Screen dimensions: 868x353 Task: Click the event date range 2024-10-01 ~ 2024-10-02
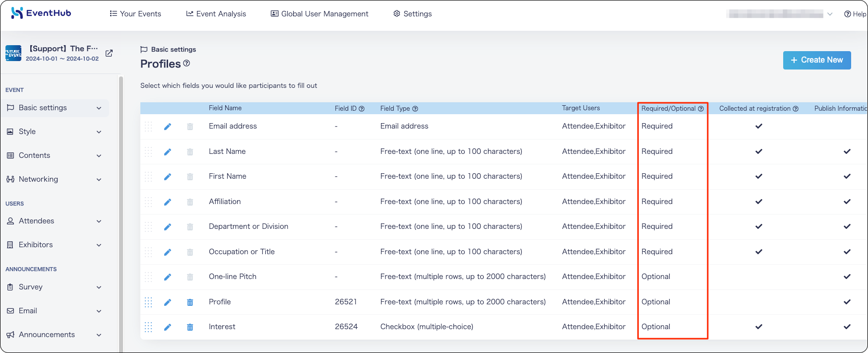(x=62, y=59)
